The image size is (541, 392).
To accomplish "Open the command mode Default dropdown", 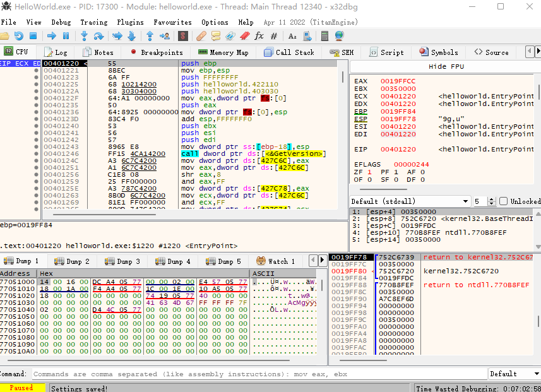I will point(514,374).
